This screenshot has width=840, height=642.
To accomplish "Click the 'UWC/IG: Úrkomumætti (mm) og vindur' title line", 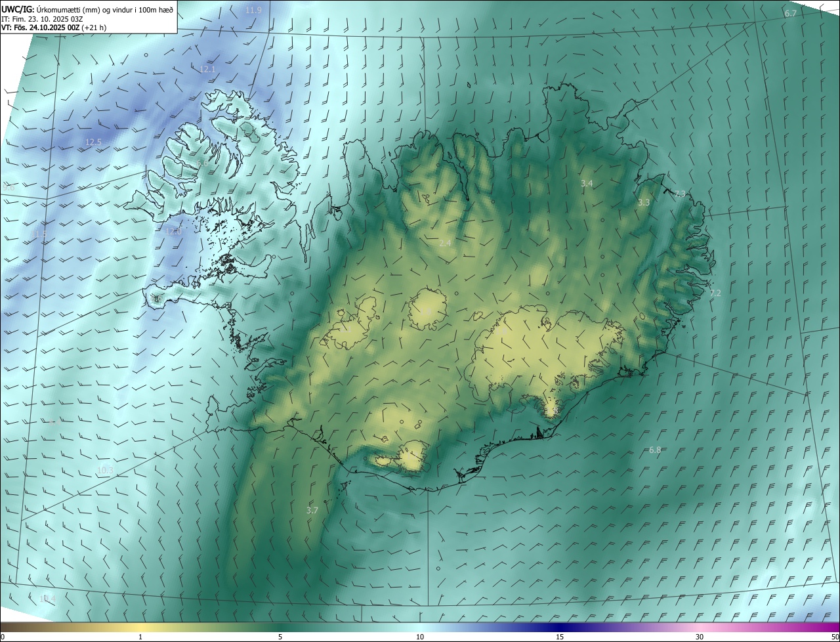I will [x=87, y=9].
